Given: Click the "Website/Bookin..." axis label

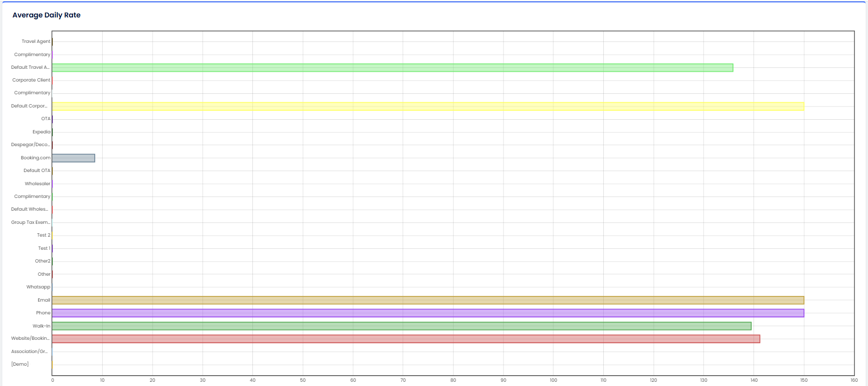Looking at the screenshot, I should pyautogui.click(x=31, y=338).
